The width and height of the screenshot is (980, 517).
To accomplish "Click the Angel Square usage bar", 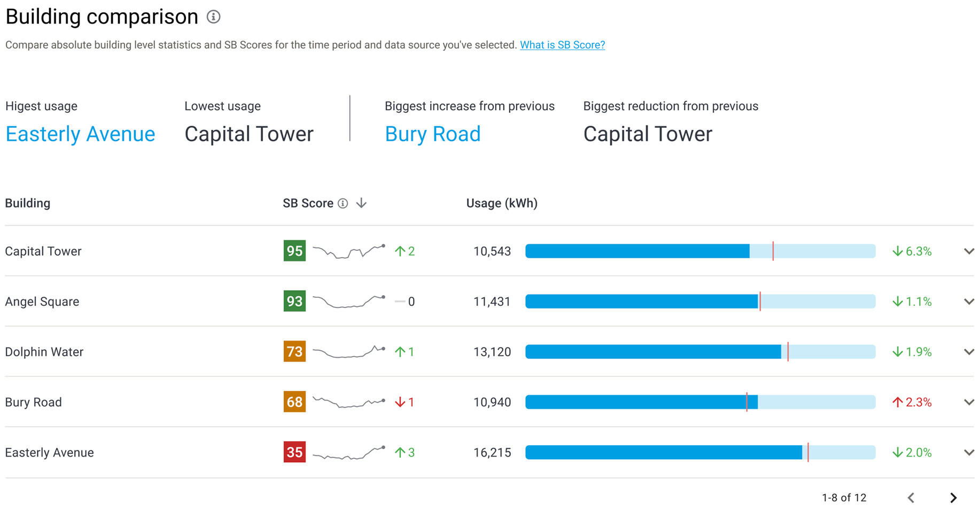I will click(701, 302).
